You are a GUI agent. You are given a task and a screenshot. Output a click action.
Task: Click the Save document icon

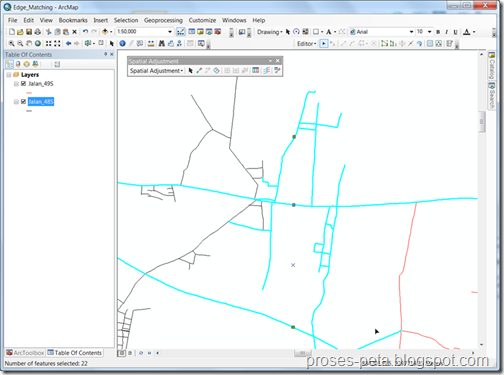(x=29, y=32)
